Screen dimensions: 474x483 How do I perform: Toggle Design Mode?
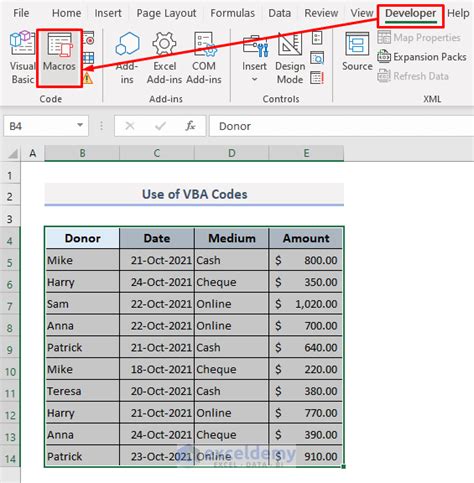click(290, 57)
